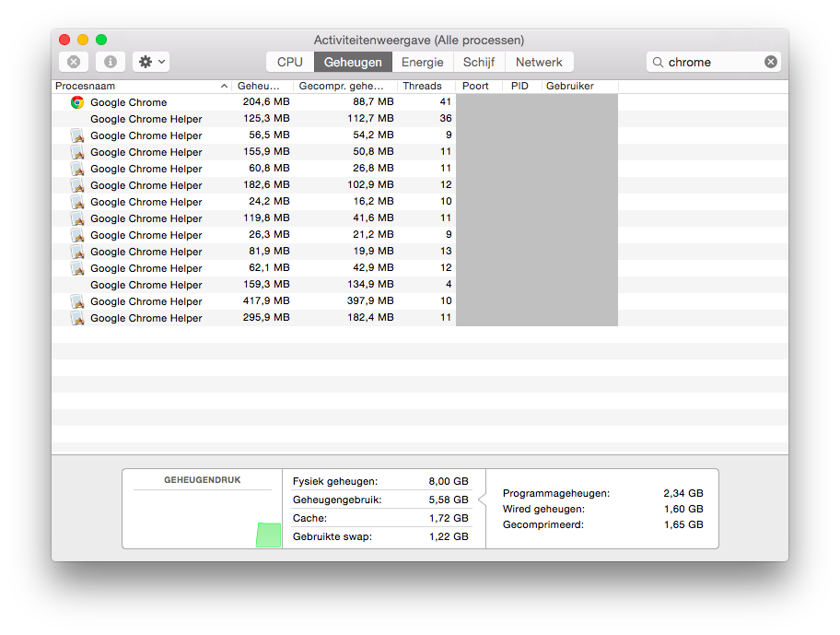Sort by the Gebruiker column header
840x635 pixels.
580,87
